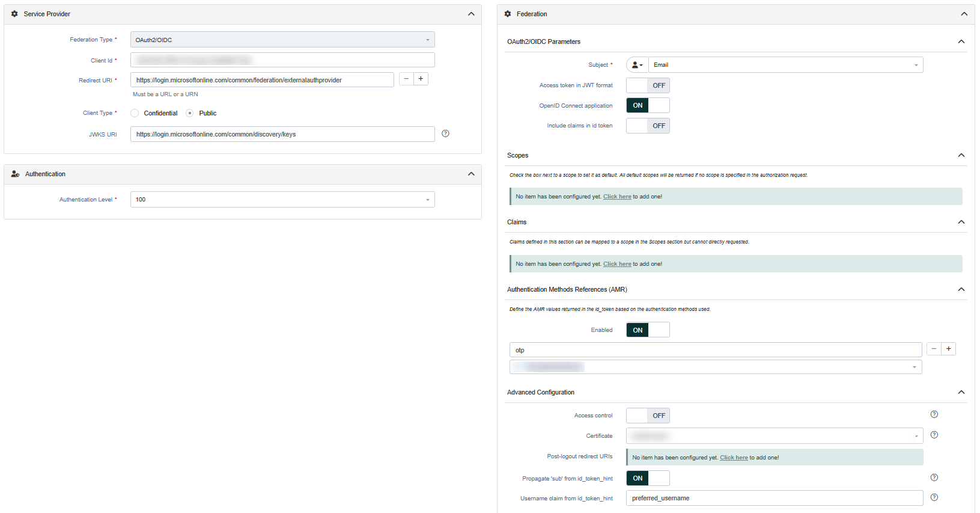This screenshot has height=513, width=980.
Task: Toggle OpenID Connect application switch
Action: pos(648,105)
